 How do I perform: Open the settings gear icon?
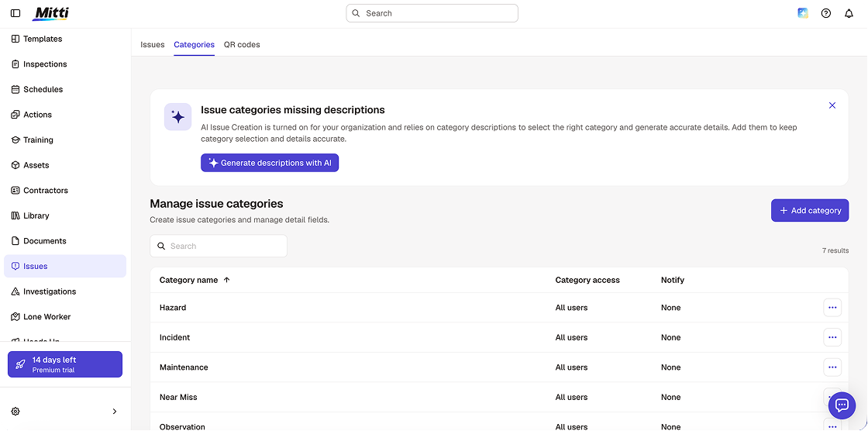pyautogui.click(x=15, y=411)
